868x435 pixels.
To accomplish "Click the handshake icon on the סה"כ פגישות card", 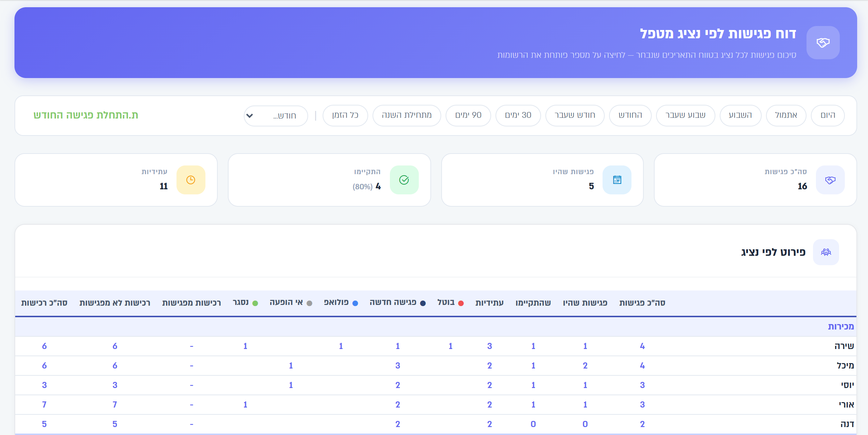I will [x=830, y=180].
